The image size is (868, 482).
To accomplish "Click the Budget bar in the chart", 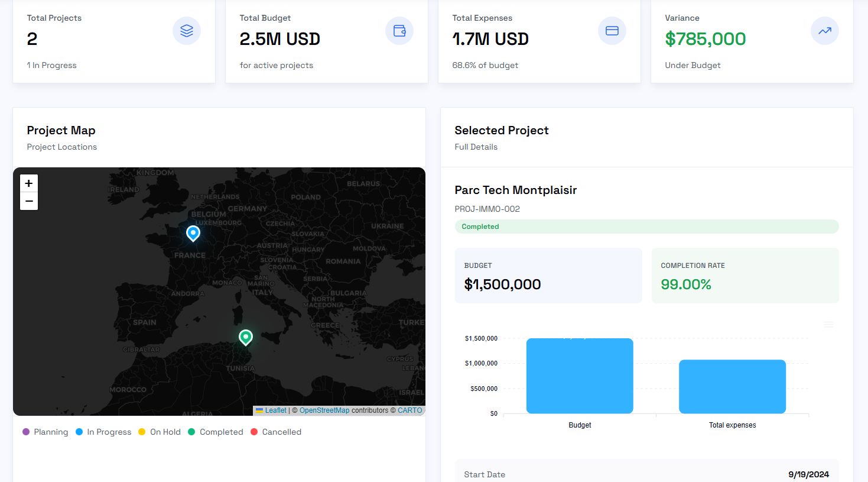I will click(580, 376).
